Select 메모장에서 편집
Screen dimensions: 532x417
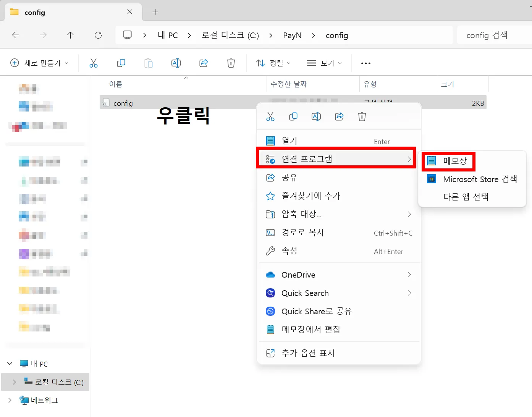(x=339, y=330)
